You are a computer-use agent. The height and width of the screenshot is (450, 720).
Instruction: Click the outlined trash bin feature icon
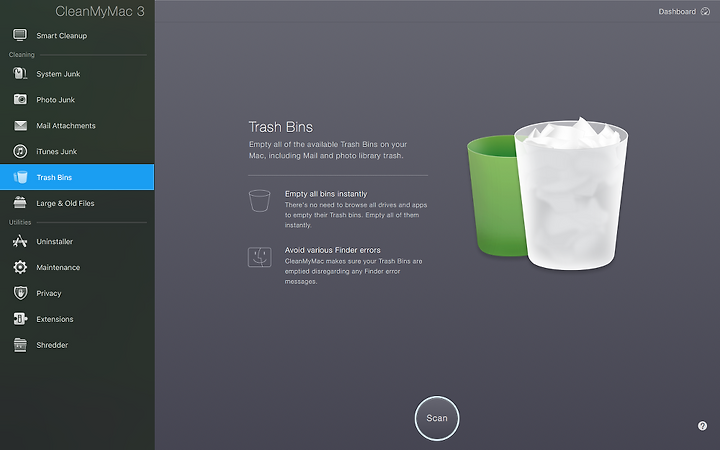click(x=259, y=201)
